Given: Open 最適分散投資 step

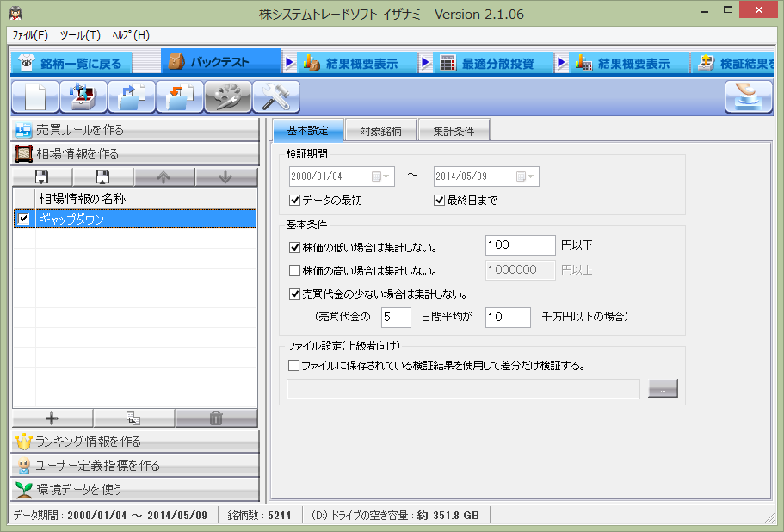Looking at the screenshot, I should point(493,64).
